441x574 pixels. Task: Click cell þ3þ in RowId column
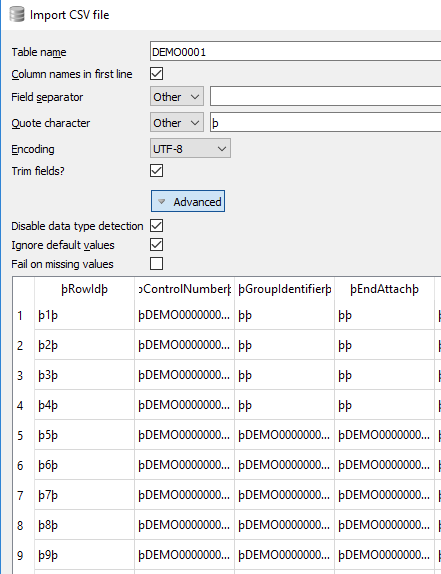pos(85,375)
